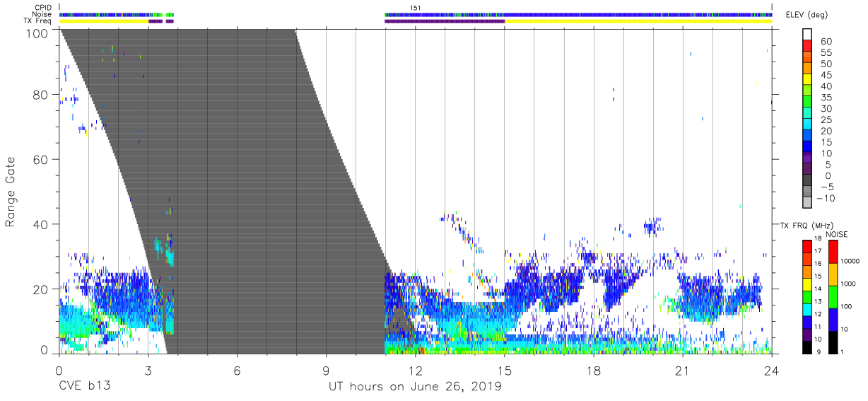
Task: Click the '60' range gate tick label
Action: [x=40, y=160]
